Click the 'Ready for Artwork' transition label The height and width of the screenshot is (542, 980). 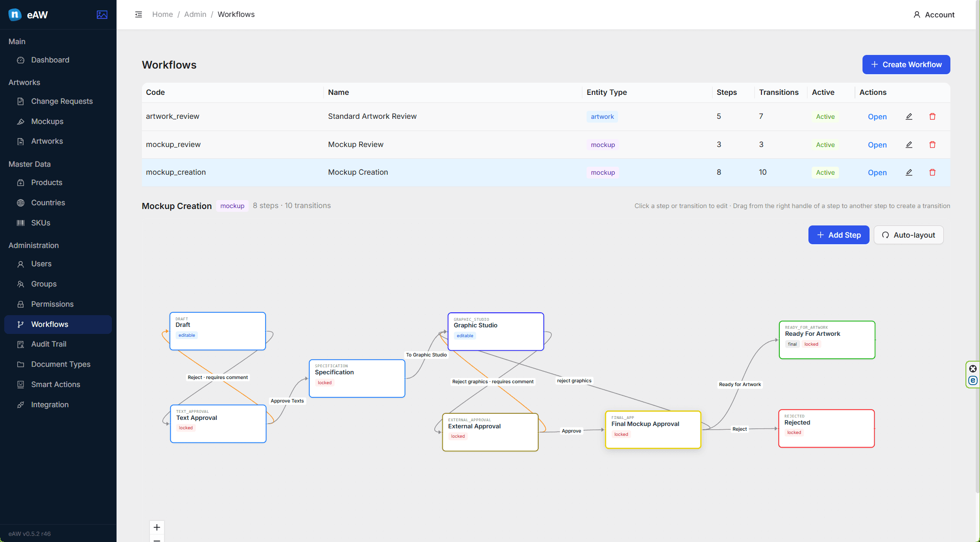click(x=740, y=385)
